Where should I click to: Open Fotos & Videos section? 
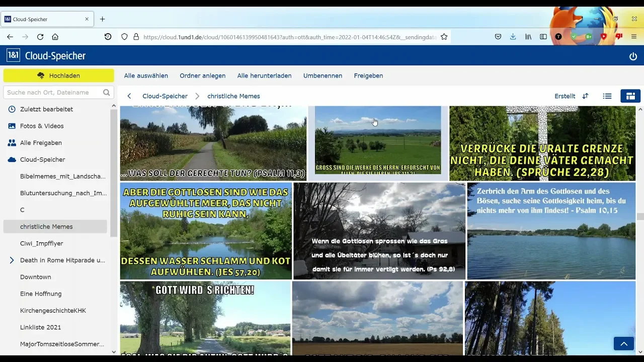42,126
